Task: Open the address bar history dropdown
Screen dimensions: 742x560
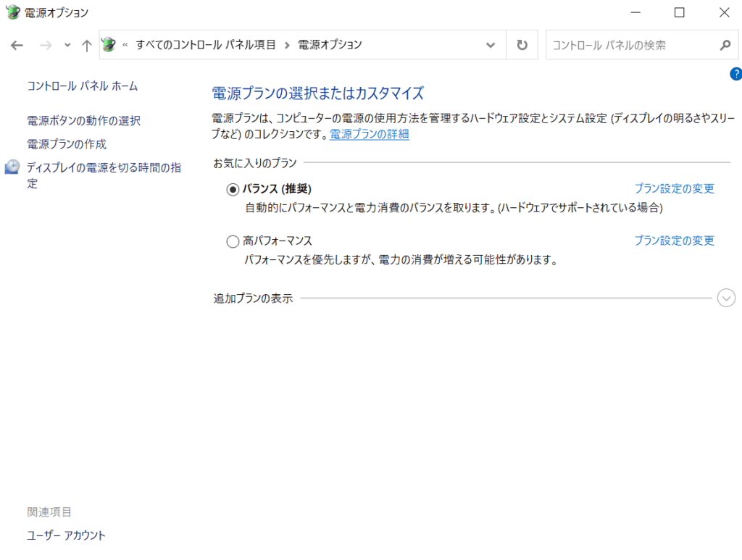Action: [x=491, y=45]
